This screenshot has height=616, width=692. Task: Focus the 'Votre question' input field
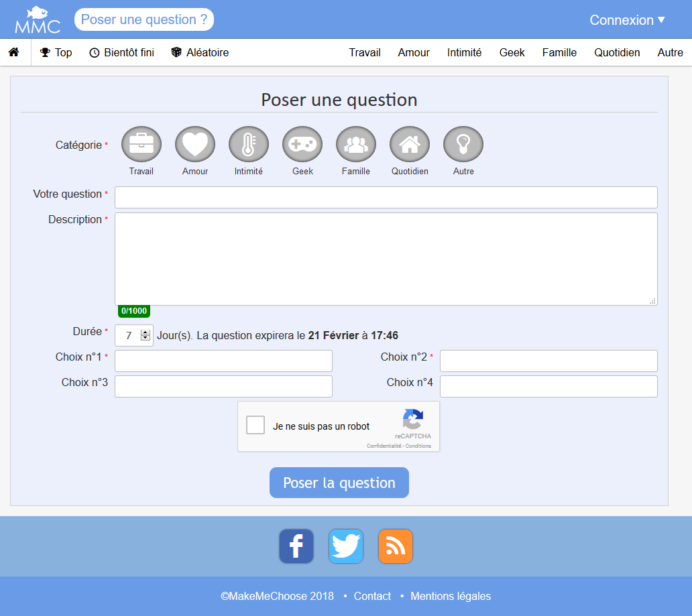(386, 197)
